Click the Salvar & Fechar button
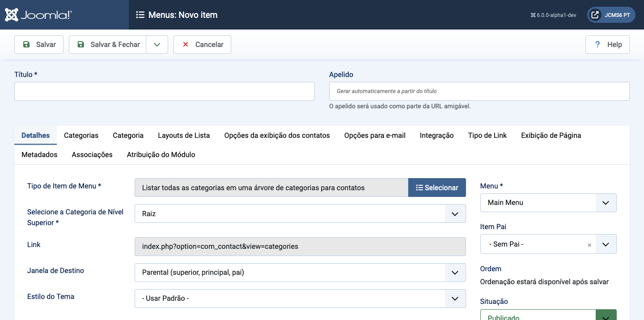 tap(108, 45)
